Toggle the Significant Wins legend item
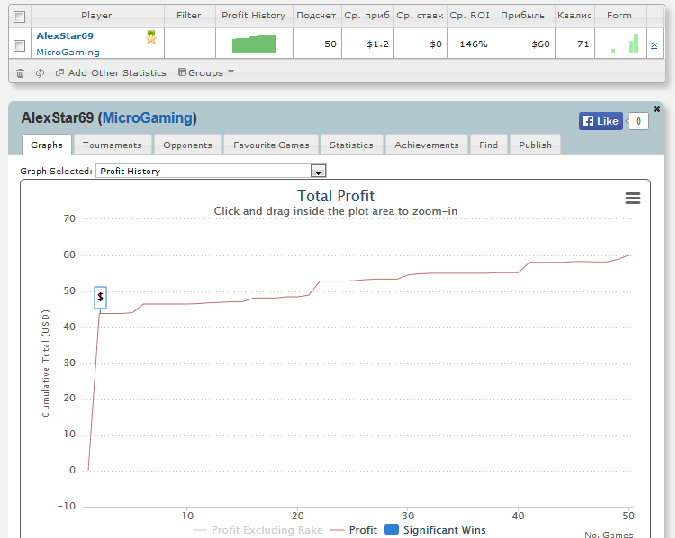 click(435, 530)
